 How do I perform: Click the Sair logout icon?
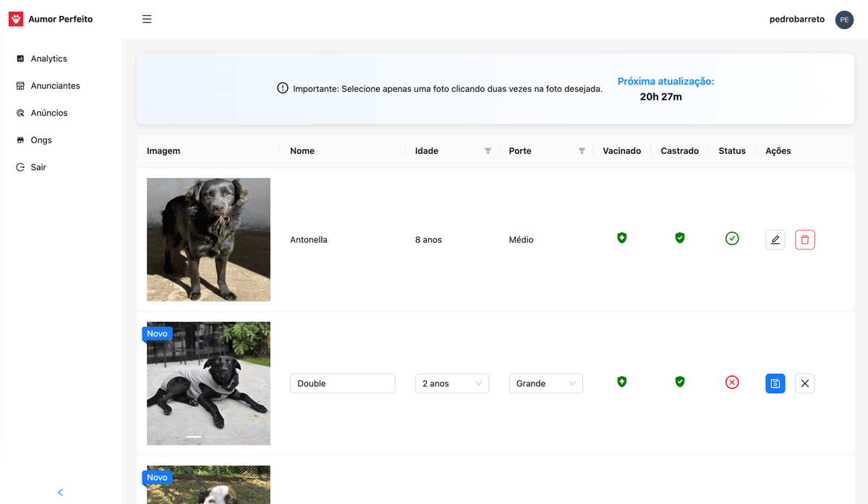point(20,167)
